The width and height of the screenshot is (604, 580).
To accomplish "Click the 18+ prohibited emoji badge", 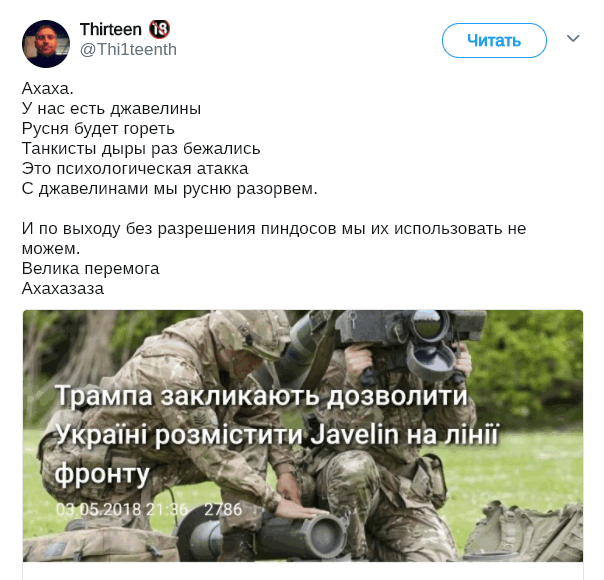I will 159,29.
